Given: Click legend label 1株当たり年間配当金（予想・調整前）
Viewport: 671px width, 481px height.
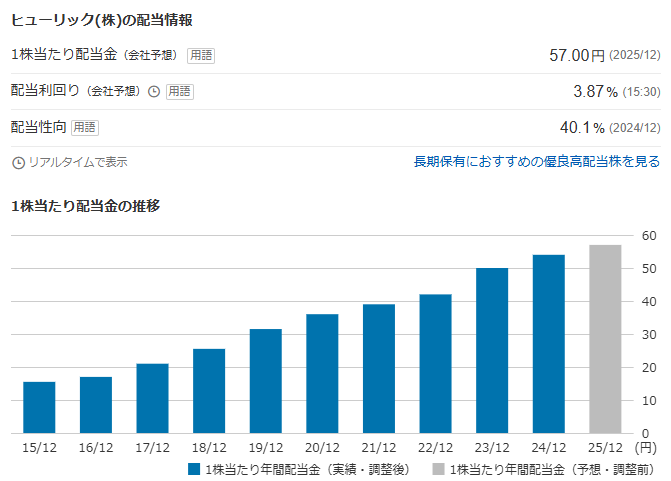Looking at the screenshot, I should pyautogui.click(x=552, y=469).
